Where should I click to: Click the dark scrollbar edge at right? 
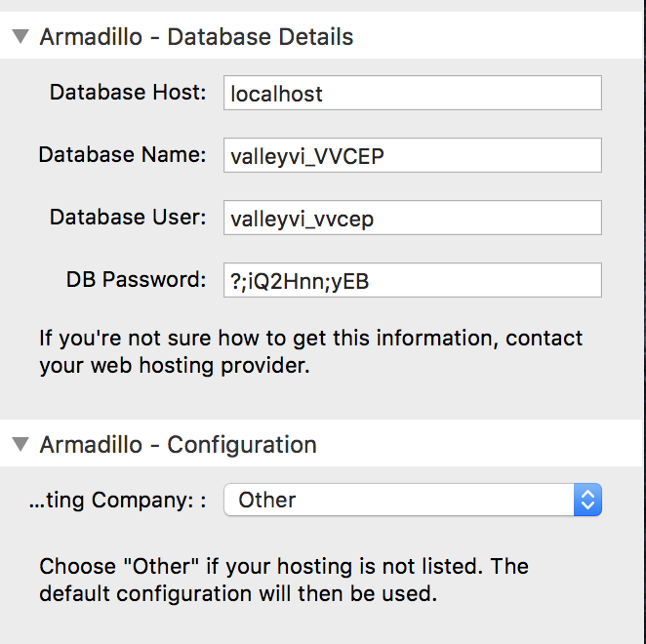pos(644,322)
